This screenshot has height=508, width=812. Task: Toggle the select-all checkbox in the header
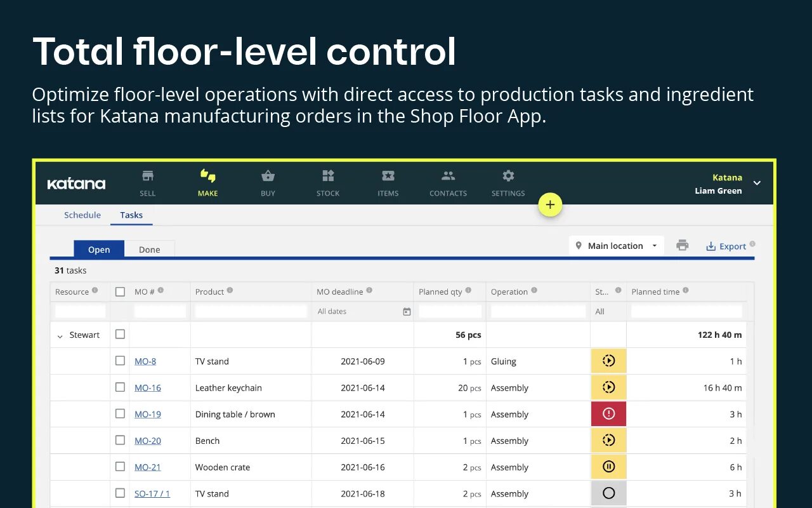(x=120, y=291)
